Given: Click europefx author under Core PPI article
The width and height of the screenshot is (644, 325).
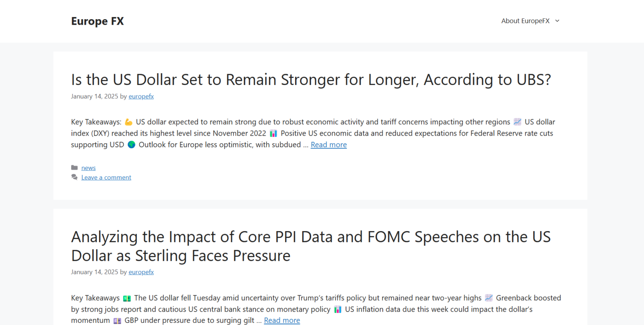Looking at the screenshot, I should coord(141,272).
